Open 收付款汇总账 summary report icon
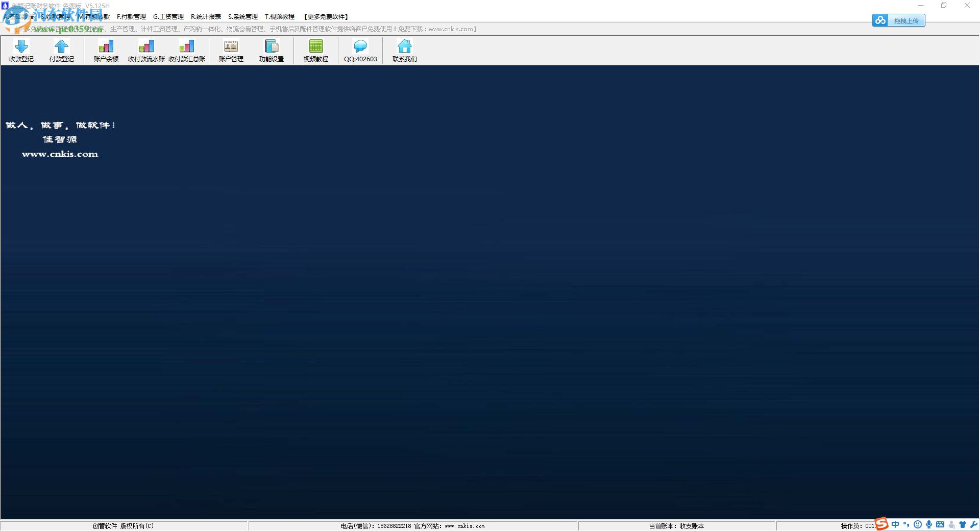Screen dimensions: 980x531 pyautogui.click(x=187, y=51)
